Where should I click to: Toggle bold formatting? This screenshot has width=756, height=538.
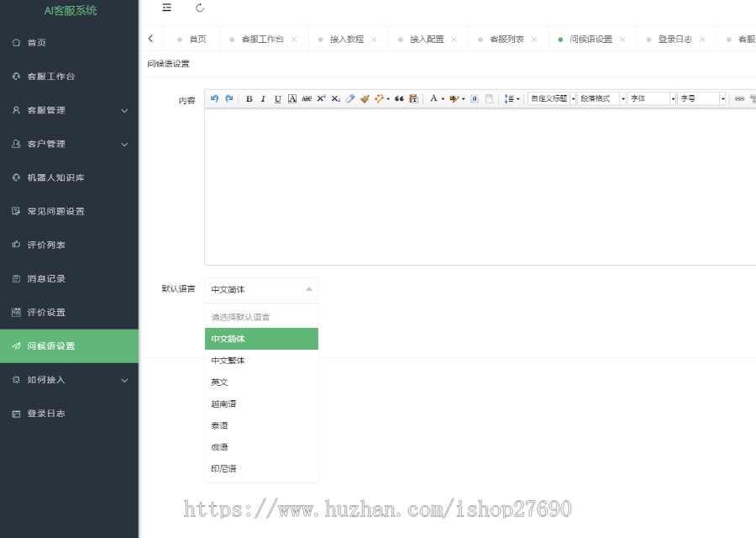coord(249,98)
